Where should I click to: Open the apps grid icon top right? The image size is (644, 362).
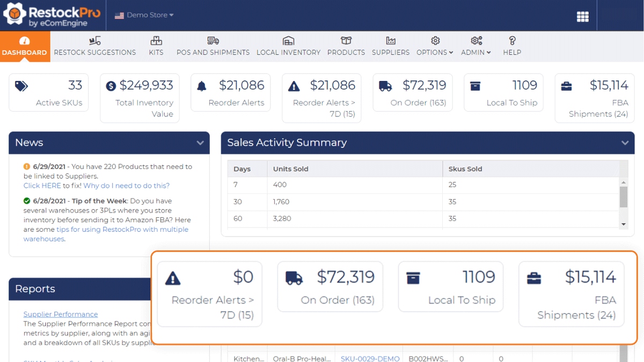tap(583, 16)
